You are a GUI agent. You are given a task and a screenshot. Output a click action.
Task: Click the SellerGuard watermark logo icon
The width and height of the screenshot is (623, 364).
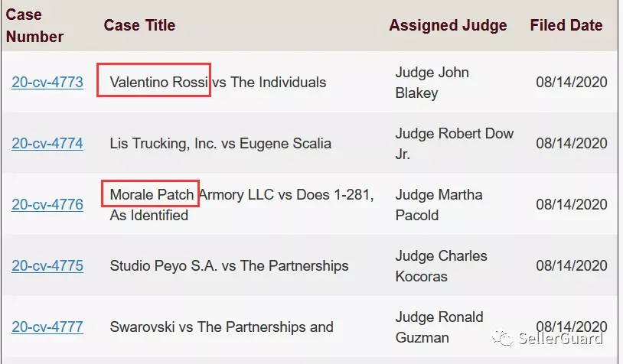tap(502, 337)
